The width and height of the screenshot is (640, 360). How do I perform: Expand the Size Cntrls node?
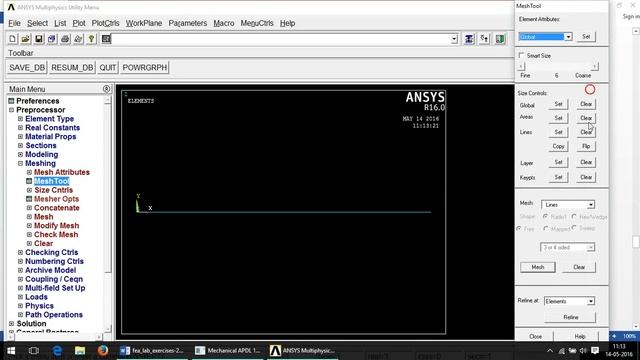pyautogui.click(x=29, y=190)
